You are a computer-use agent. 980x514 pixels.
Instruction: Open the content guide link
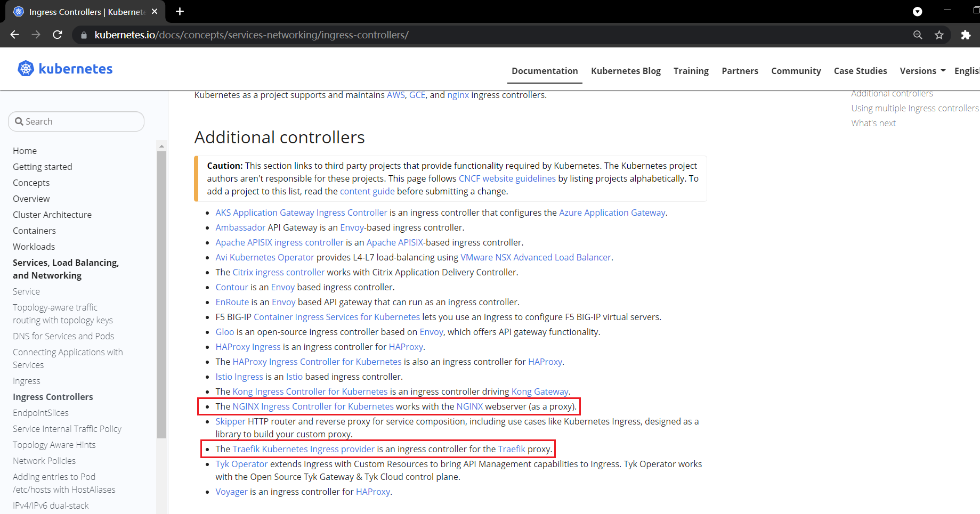click(x=367, y=191)
